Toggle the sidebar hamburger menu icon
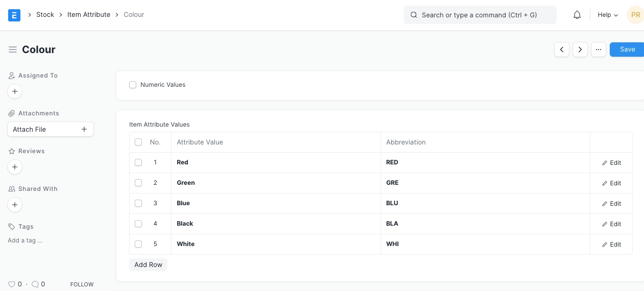The image size is (644, 291). pos(13,50)
